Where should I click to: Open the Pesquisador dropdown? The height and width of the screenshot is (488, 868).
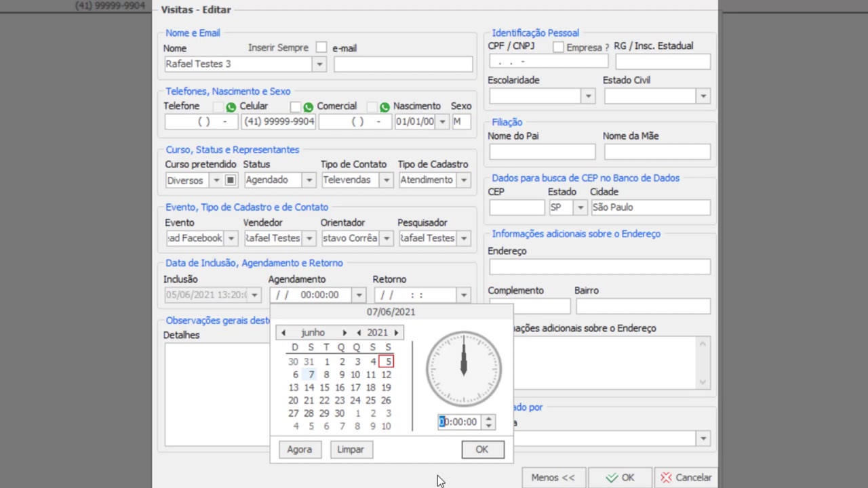(x=463, y=239)
